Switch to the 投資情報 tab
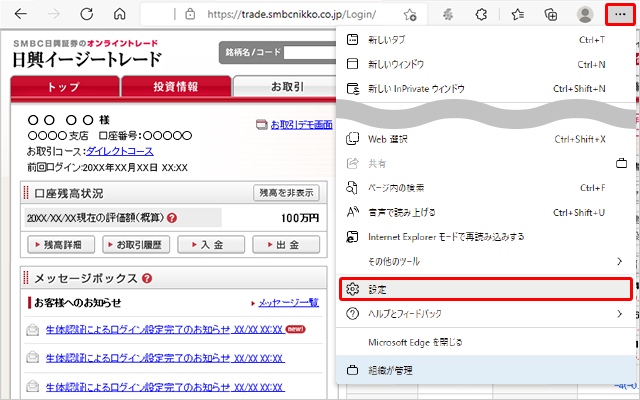 point(175,87)
